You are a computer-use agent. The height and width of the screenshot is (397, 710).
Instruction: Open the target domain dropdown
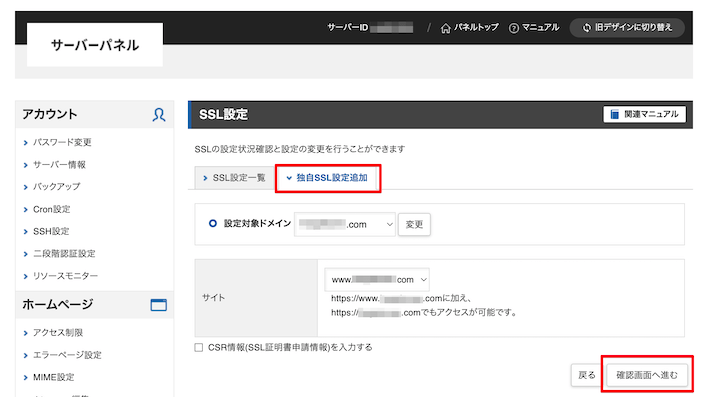click(345, 225)
